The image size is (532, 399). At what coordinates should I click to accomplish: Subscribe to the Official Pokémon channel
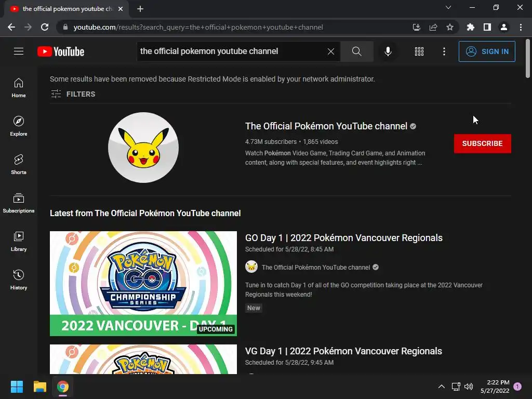point(482,143)
